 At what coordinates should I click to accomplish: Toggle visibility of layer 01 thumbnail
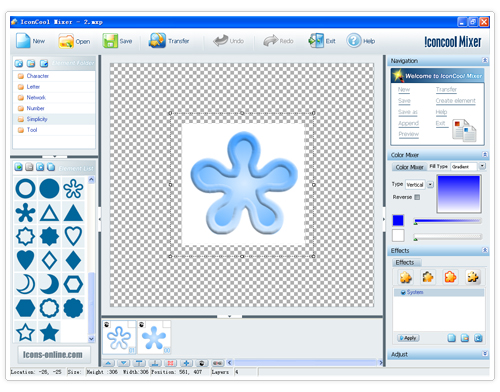107,324
